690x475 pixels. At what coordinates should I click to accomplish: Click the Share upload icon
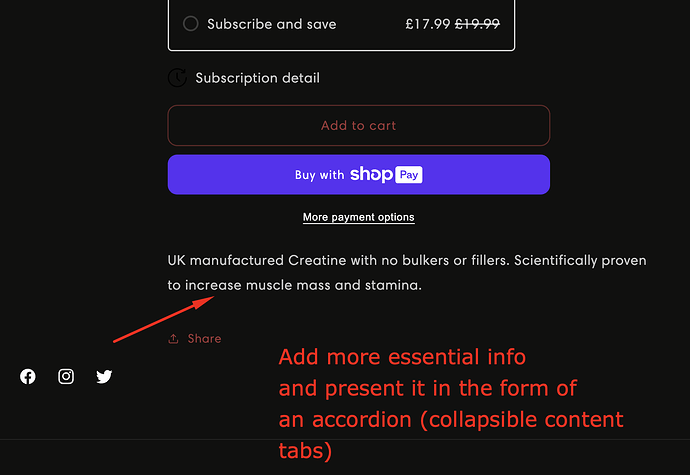[x=174, y=339]
